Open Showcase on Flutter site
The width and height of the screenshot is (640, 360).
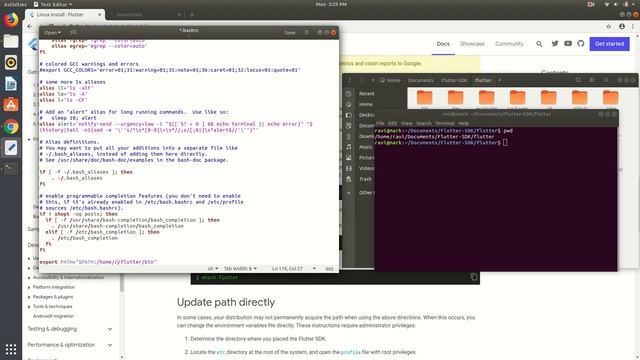[472, 44]
